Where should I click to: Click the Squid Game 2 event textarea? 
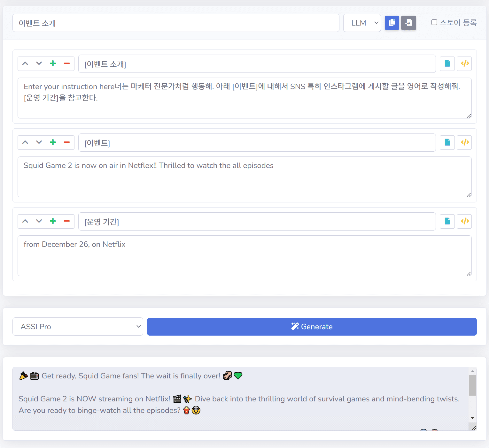click(244, 177)
